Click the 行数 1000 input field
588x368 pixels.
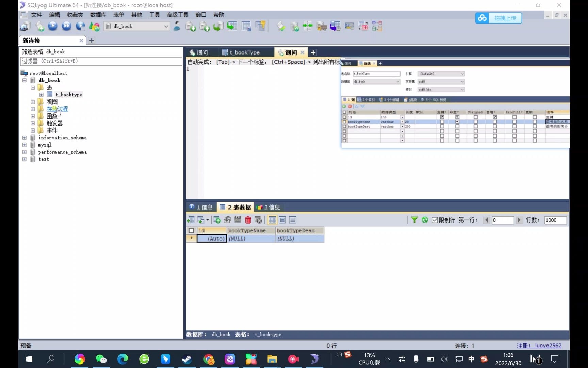point(555,220)
